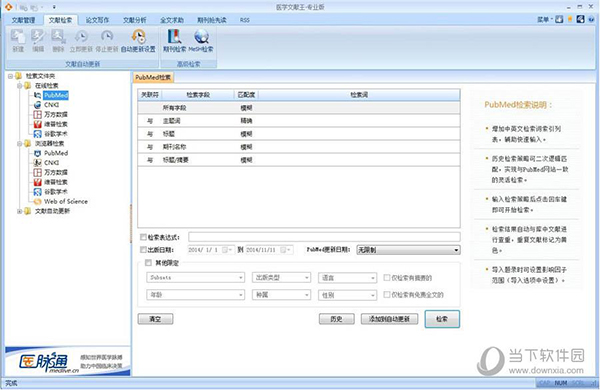
Task: Click the 清空 button
Action: pos(155,319)
